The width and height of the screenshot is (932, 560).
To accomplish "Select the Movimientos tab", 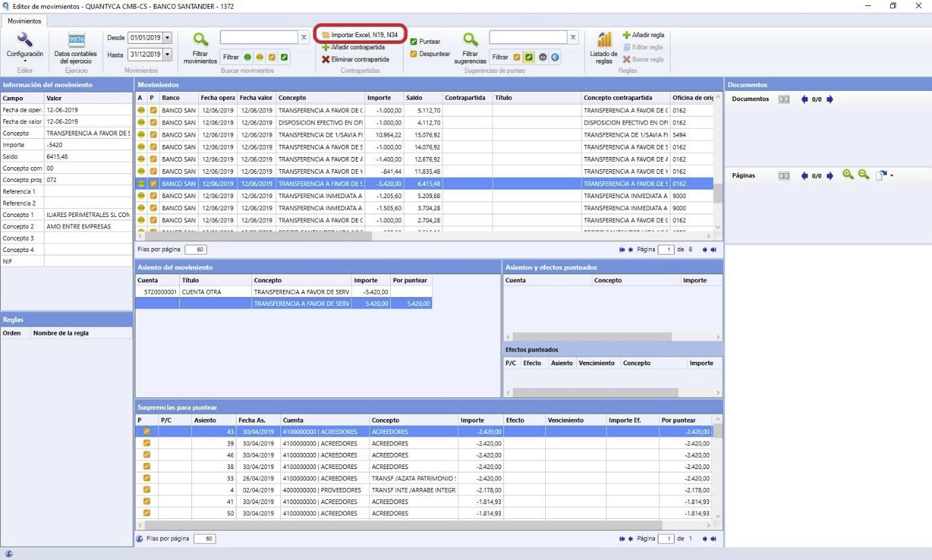I will [x=24, y=21].
